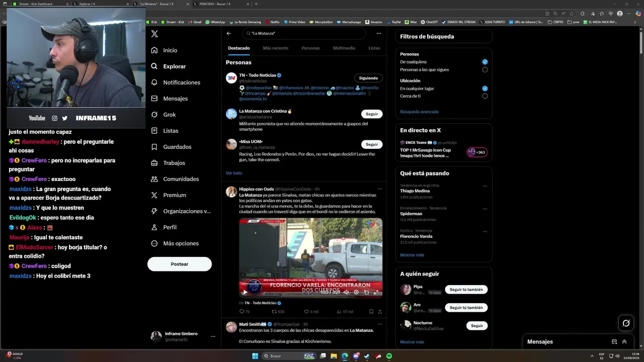This screenshot has width=644, height=362.
Task: View analytics of the Hippies con Osde post
Action: [345, 312]
